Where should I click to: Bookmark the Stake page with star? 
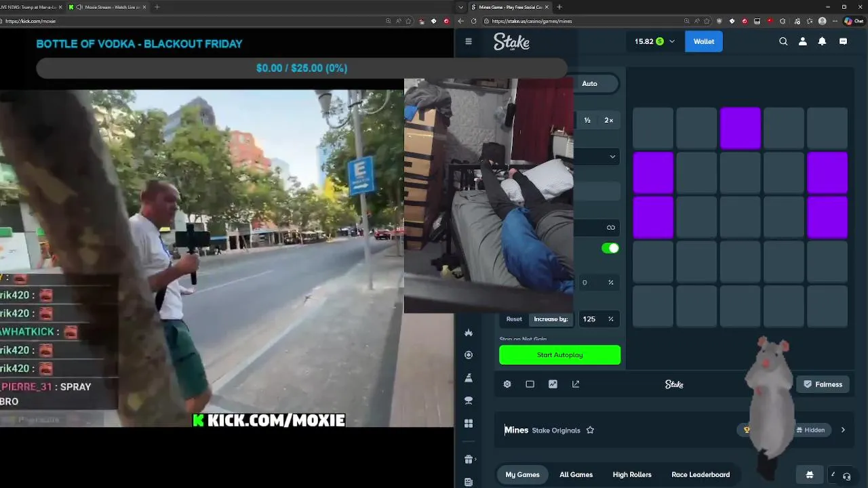(x=705, y=21)
